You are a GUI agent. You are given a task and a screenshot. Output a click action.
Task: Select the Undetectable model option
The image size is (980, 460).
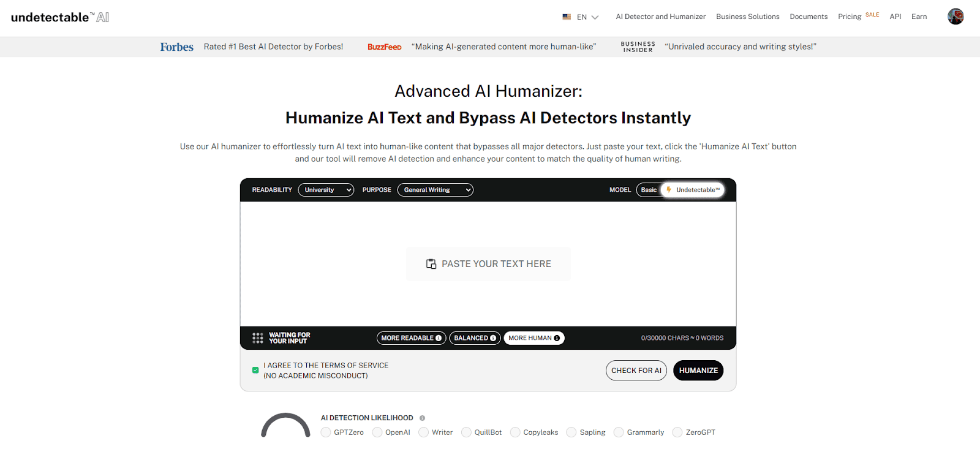click(693, 190)
